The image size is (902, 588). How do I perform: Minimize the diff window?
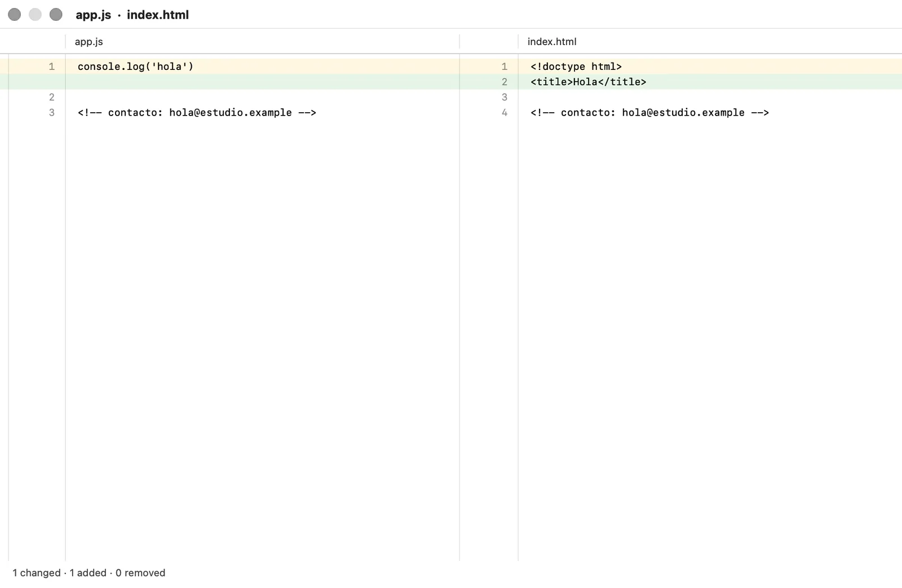(35, 15)
